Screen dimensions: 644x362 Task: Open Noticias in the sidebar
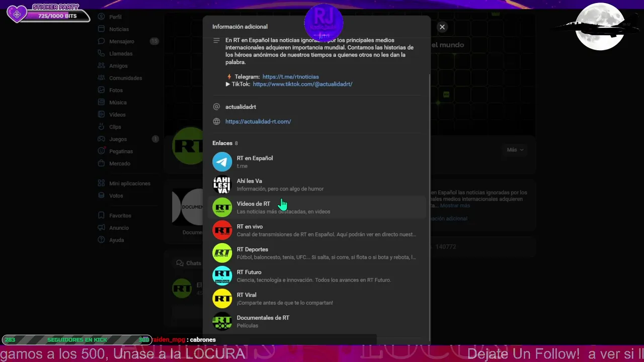(119, 29)
